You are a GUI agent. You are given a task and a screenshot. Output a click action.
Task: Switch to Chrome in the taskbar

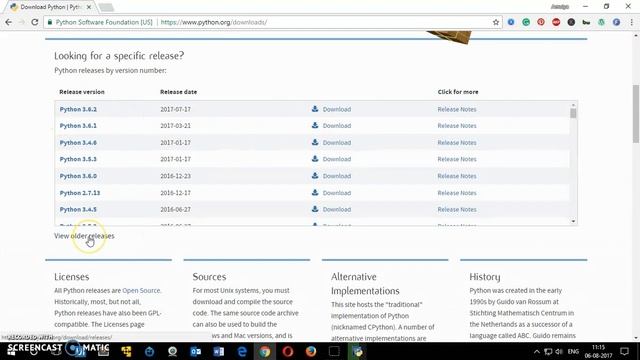tap(265, 351)
